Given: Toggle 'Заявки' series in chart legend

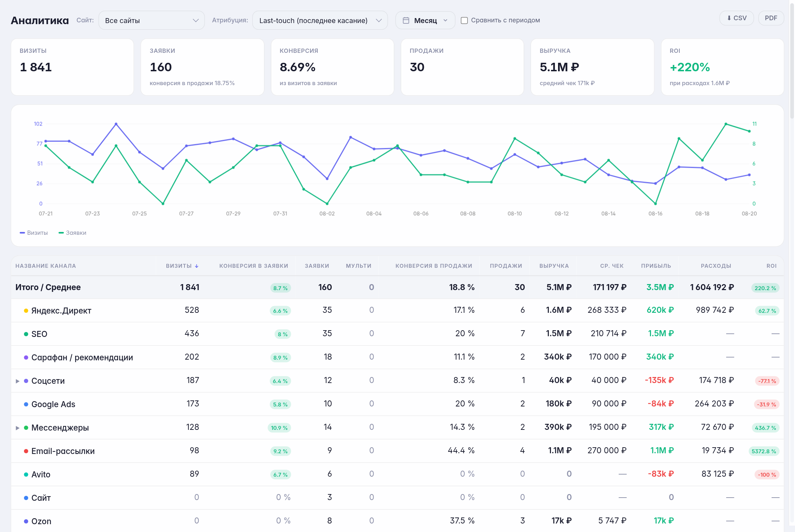Looking at the screenshot, I should click(x=72, y=233).
